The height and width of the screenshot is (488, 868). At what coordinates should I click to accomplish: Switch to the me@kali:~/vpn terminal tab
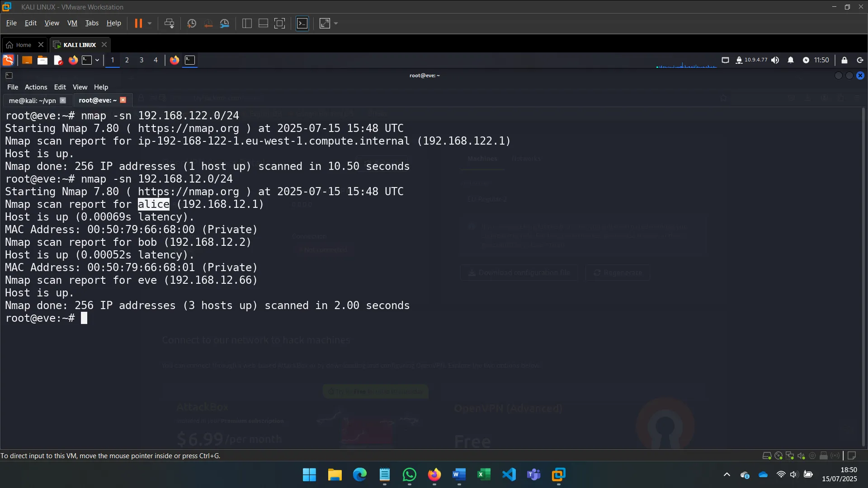point(32,100)
